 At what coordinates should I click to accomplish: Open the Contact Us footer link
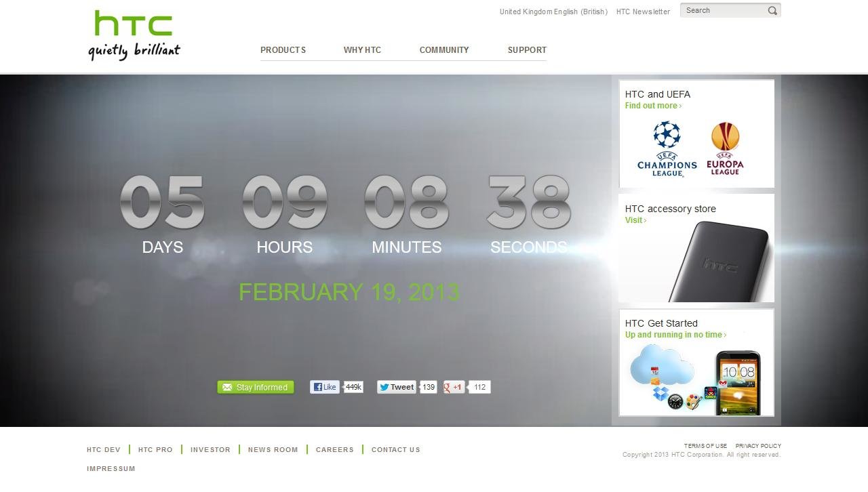pos(396,449)
